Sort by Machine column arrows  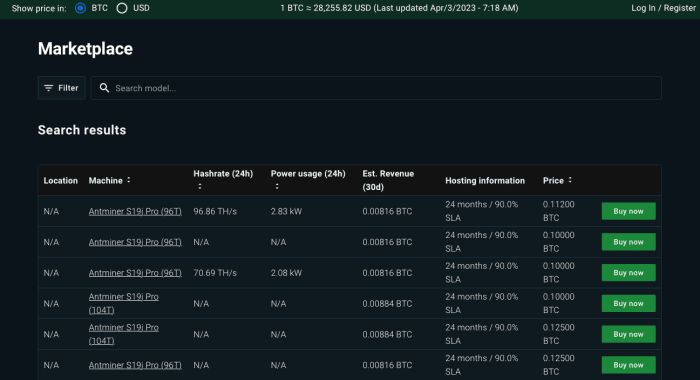[129, 180]
